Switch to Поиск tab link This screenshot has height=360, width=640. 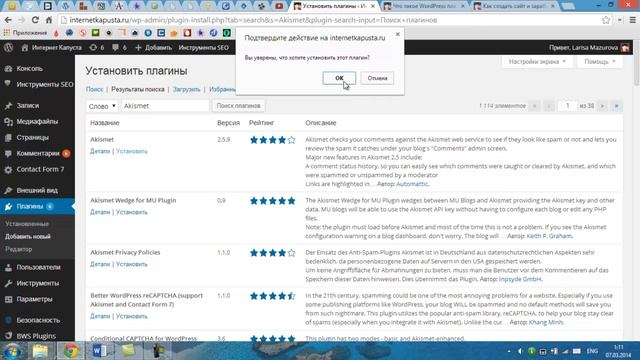pyautogui.click(x=94, y=89)
